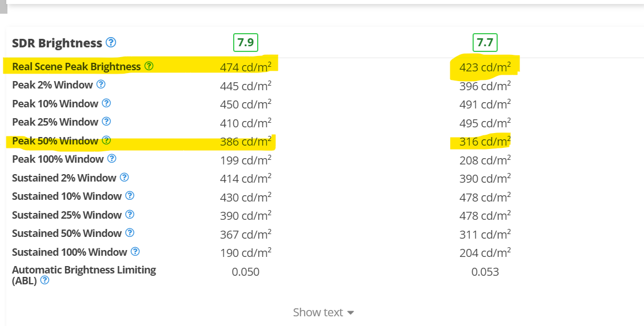Open help icon for Sustained 100% Window

click(x=135, y=252)
